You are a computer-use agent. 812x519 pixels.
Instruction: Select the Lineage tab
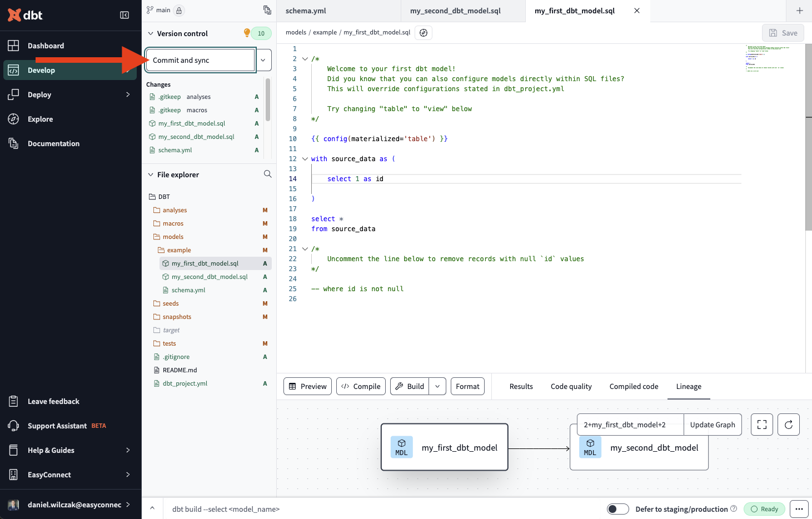pos(689,386)
